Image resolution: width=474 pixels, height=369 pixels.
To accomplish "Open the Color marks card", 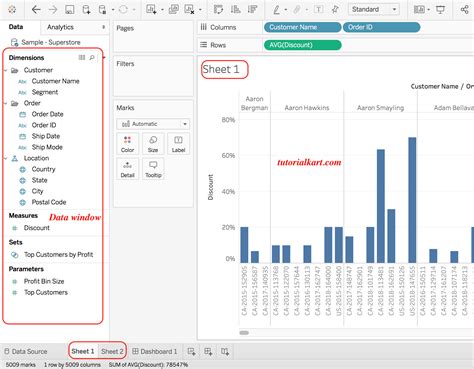I will (x=127, y=144).
